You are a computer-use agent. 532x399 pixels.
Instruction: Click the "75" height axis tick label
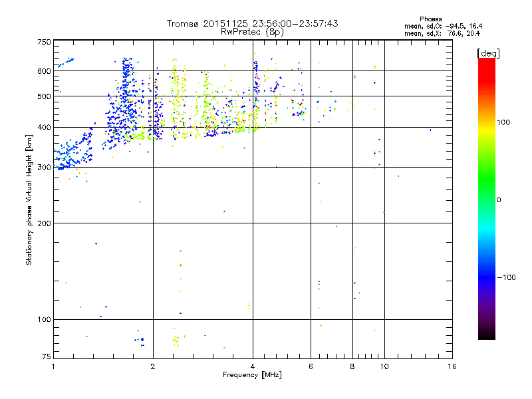coord(47,356)
